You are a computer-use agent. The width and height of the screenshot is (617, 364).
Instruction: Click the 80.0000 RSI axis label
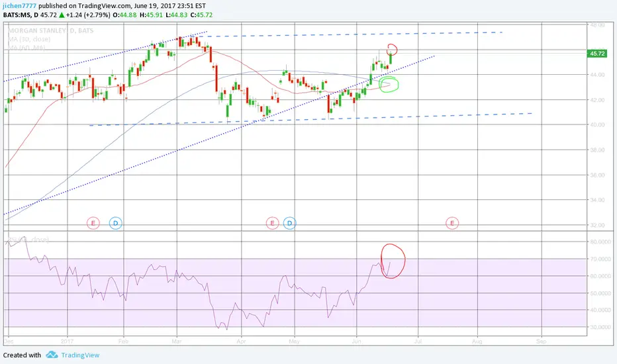(600, 242)
